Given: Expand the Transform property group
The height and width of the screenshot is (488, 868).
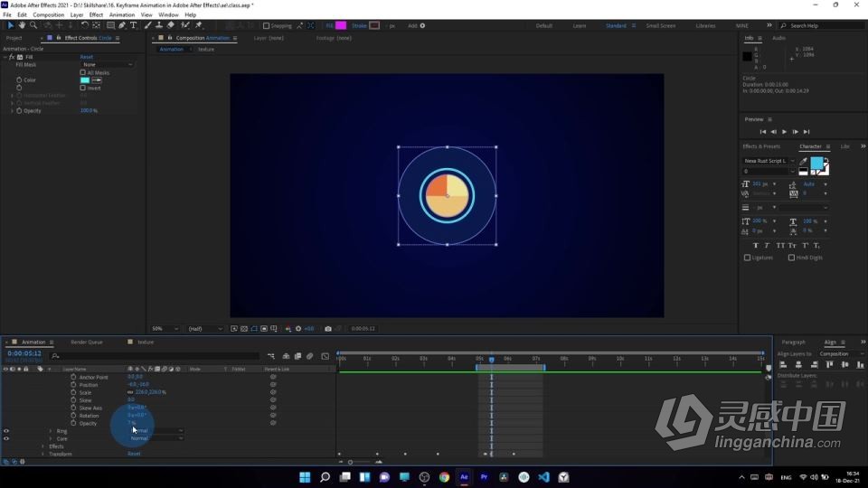Looking at the screenshot, I should click(x=42, y=454).
